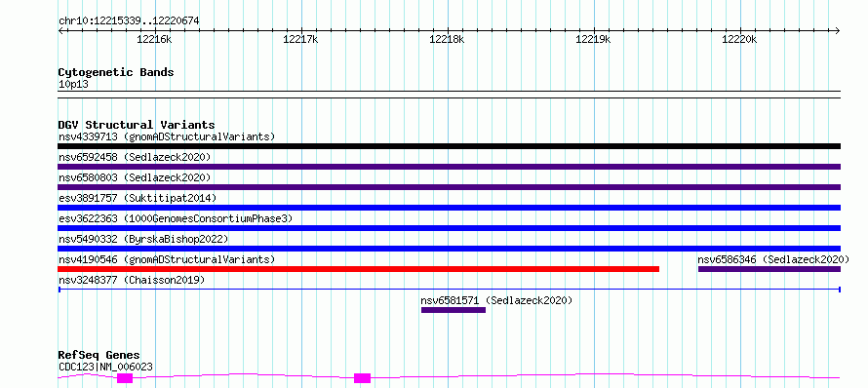This screenshot has width=868, height=388.
Task: Select nsv6581571 (Sedlazeck2020) label
Action: (496, 300)
